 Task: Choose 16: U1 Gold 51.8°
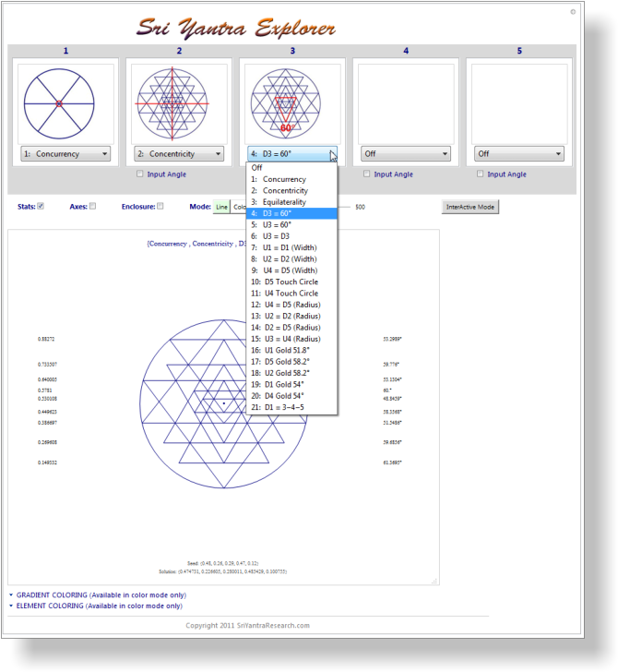pyautogui.click(x=291, y=350)
